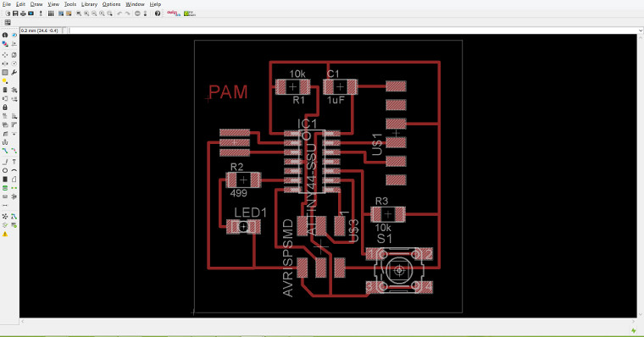This screenshot has height=337, width=644.
Task: Click the Zoom to fit icon
Action: (79, 14)
